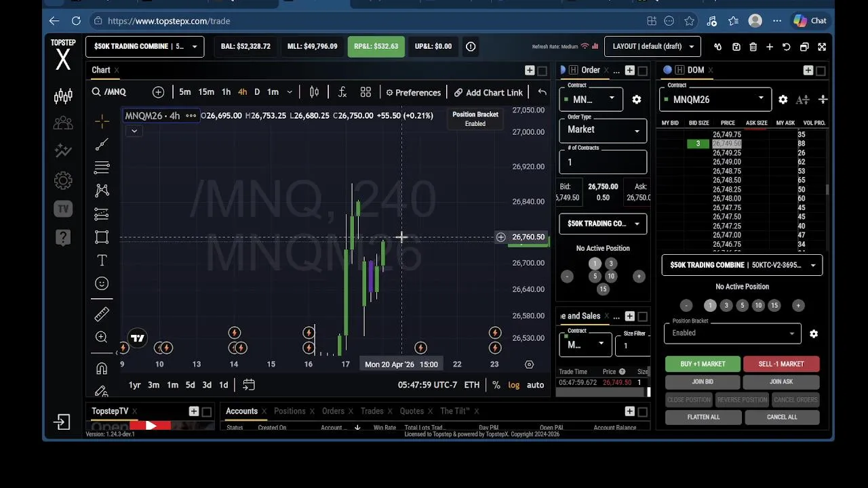Image resolution: width=868 pixels, height=488 pixels.
Task: Click the JOIN BID button
Action: tap(703, 382)
